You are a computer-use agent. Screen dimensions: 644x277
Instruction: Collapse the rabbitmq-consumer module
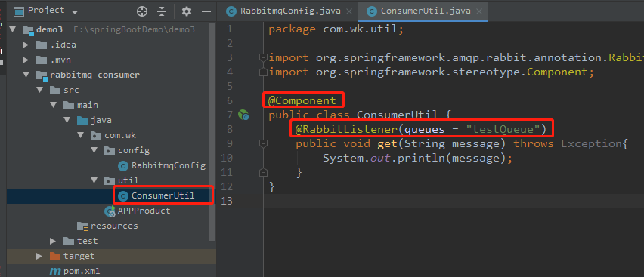click(x=26, y=75)
